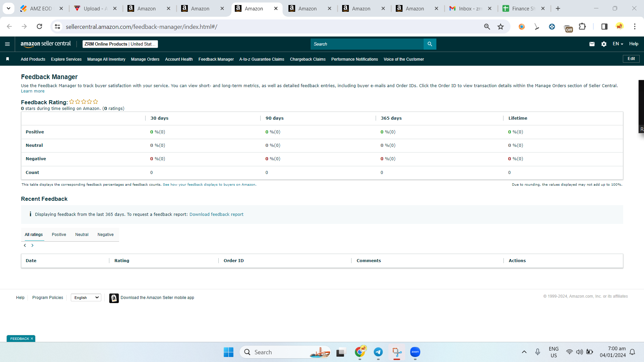Open Account Health page
Screen dimensions: 644x362
pyautogui.click(x=179, y=59)
